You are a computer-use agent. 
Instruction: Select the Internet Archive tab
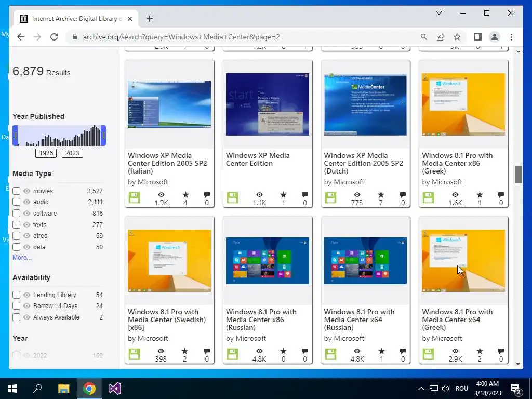pos(75,19)
